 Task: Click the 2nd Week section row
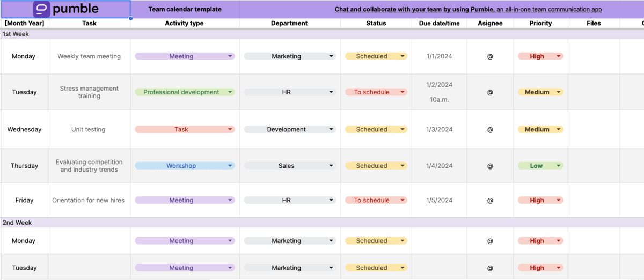322,223
